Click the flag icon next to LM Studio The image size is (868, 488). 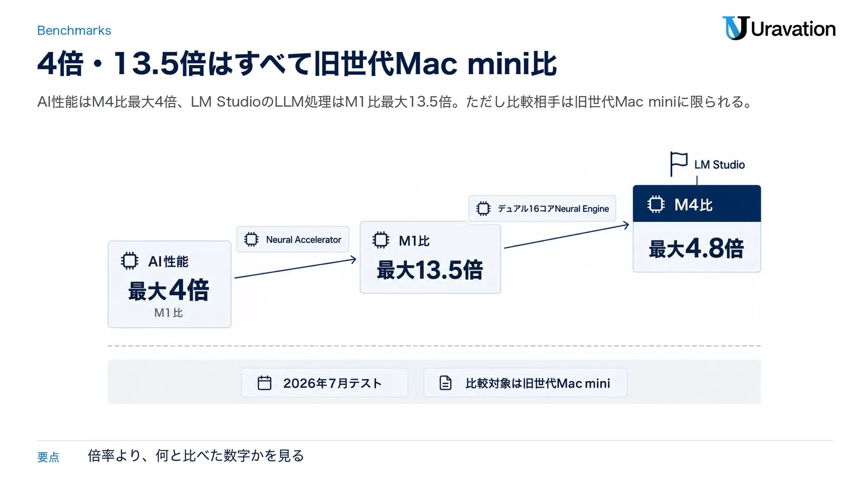(679, 164)
